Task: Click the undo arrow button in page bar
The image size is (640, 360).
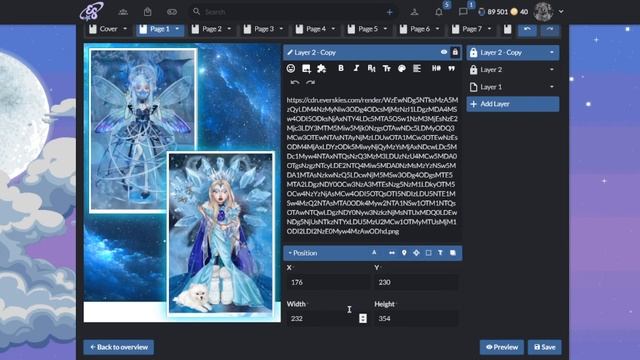Action: (527, 29)
